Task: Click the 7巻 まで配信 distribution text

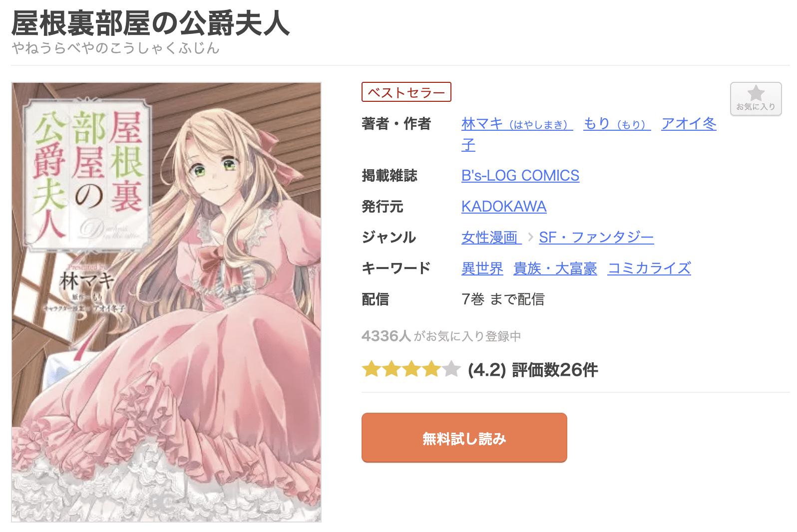Action: point(503,299)
